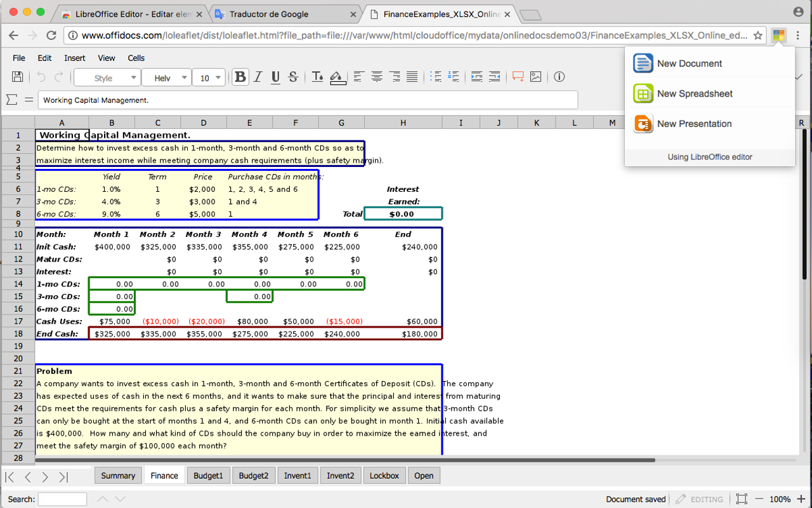Select the Bold formatting icon
Image resolution: width=812 pixels, height=508 pixels.
coord(240,76)
